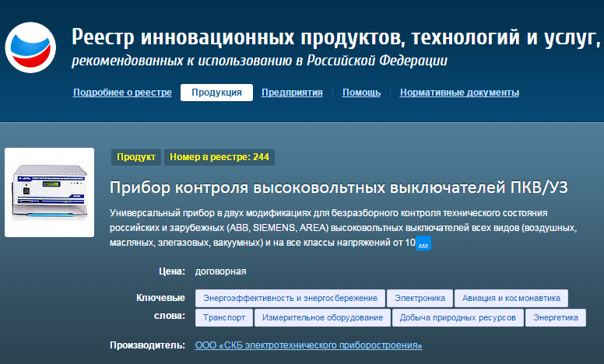This screenshot has width=604, height=364.
Task: Select the 'Авиация и космонавтика' keyword tag
Action: [x=511, y=298]
